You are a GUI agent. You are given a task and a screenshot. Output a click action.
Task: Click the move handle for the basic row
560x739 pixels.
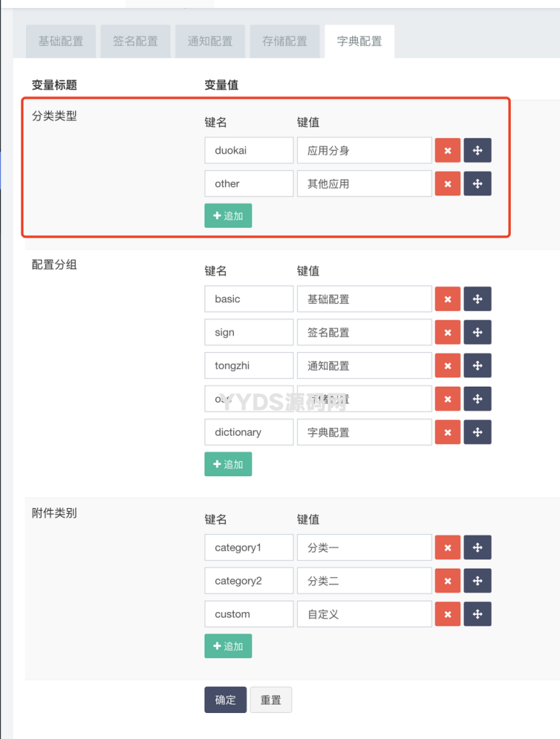click(x=477, y=299)
